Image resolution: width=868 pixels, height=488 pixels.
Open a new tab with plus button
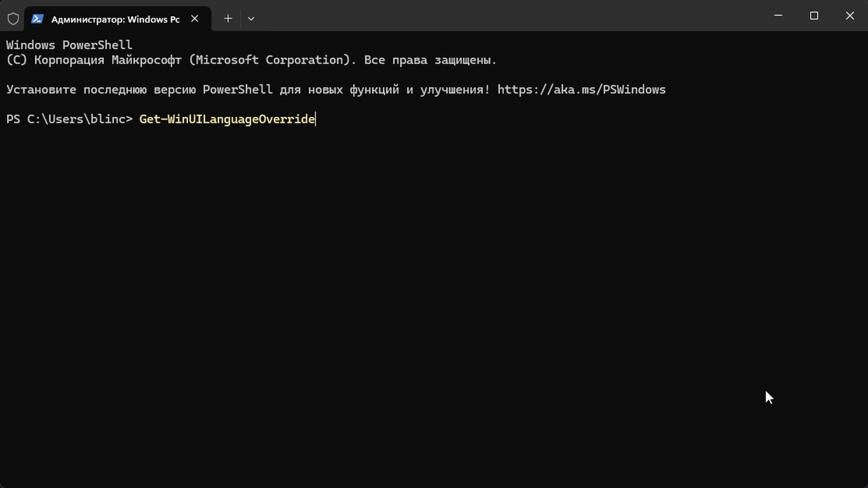[x=228, y=19]
